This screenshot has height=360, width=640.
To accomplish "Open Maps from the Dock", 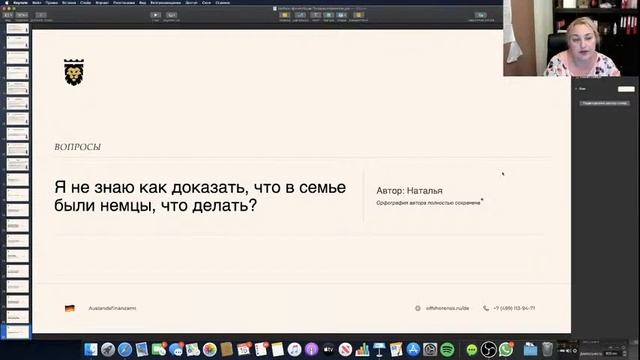I will coord(193,350).
